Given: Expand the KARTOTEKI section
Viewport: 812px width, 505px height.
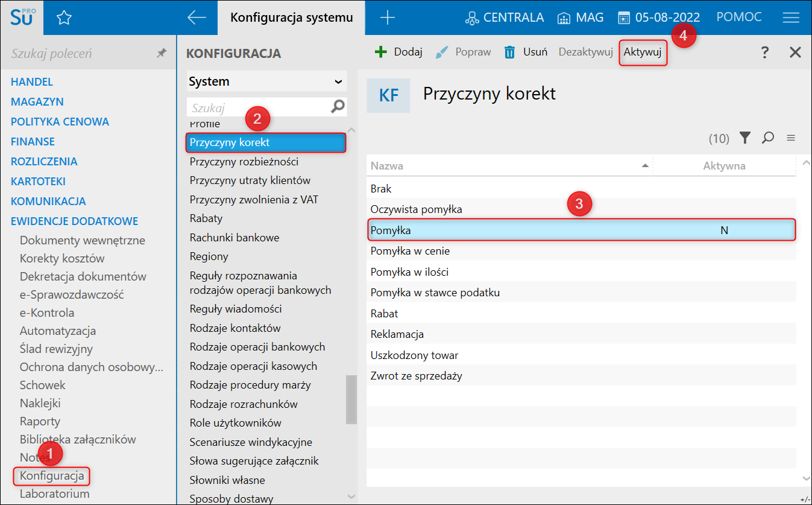Looking at the screenshot, I should pos(38,181).
